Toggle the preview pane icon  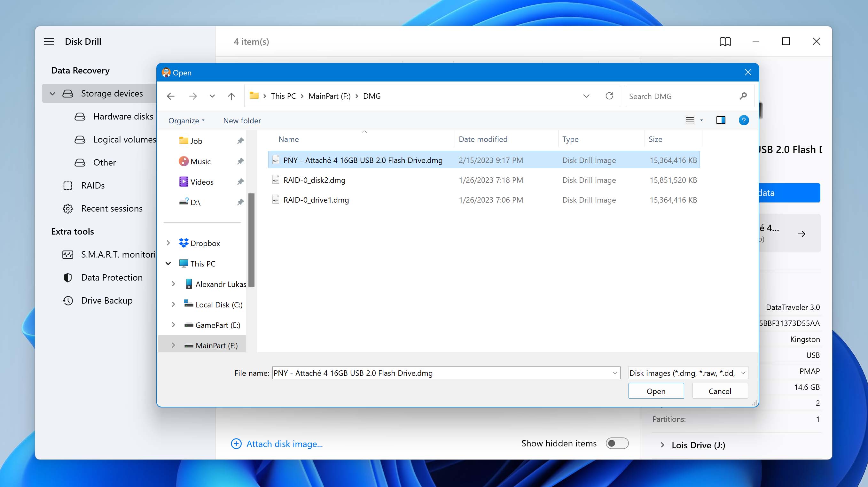(x=721, y=120)
